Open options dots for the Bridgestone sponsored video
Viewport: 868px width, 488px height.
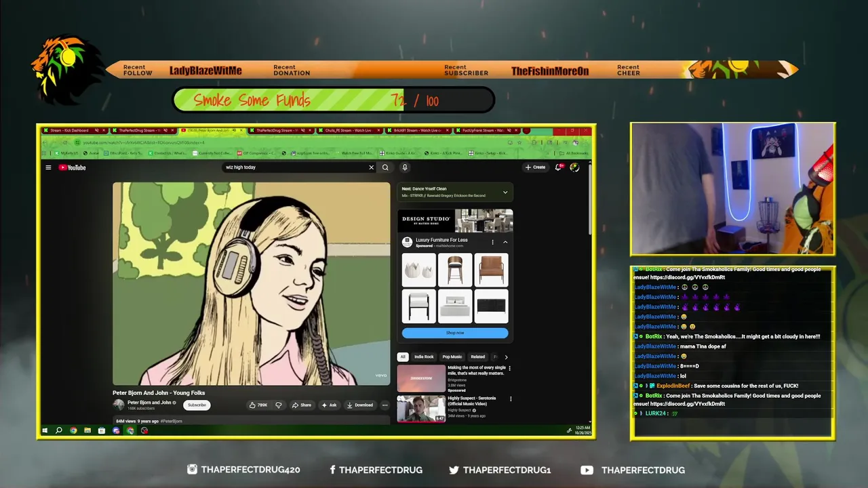tap(510, 369)
